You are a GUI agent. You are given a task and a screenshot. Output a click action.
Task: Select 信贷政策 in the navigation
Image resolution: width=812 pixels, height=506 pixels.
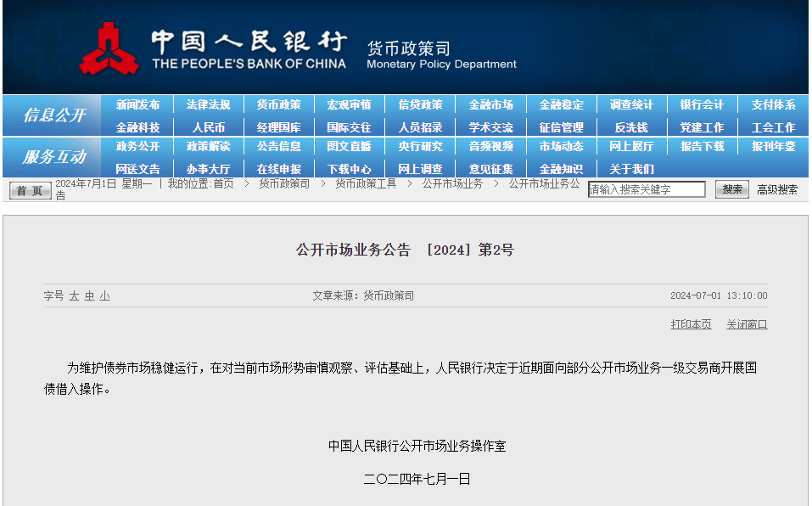coord(420,104)
